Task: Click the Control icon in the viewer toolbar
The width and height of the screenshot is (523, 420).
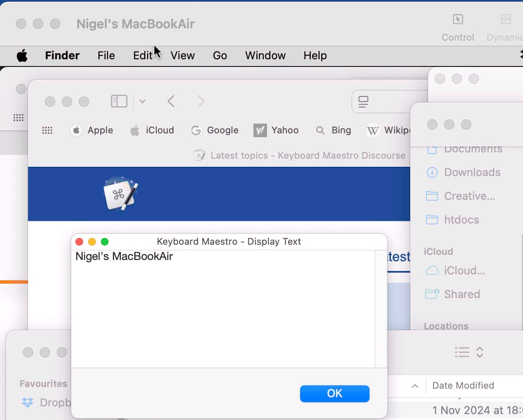Action: pos(458,19)
